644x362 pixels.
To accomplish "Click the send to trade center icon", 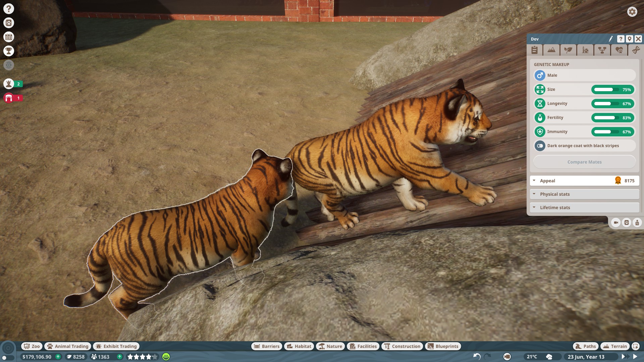I will 637,223.
